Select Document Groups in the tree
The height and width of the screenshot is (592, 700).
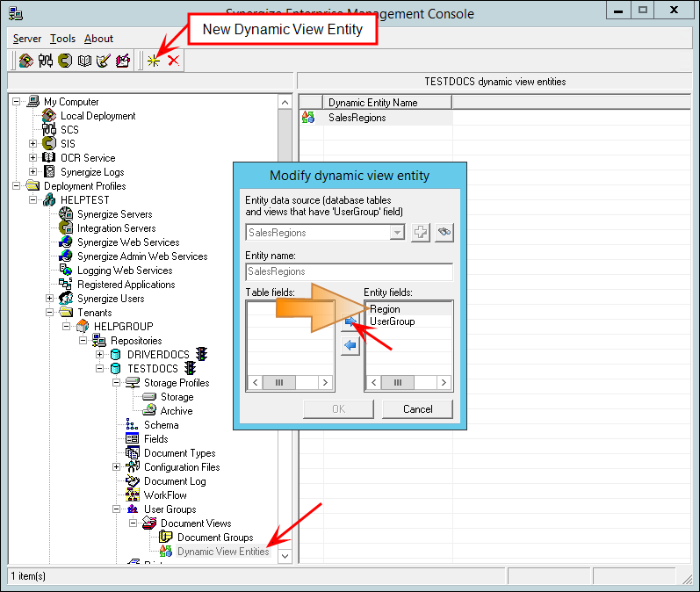click(215, 538)
